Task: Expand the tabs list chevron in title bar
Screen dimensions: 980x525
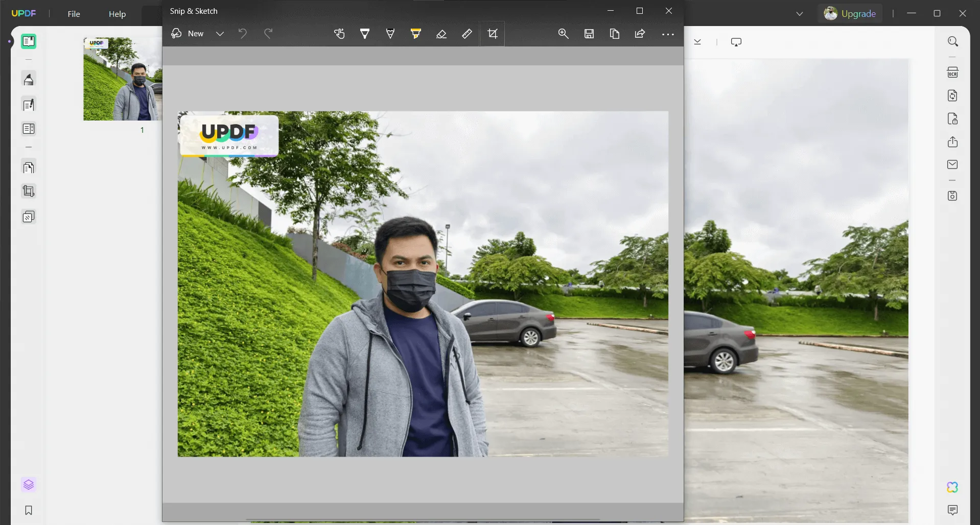Action: click(800, 14)
